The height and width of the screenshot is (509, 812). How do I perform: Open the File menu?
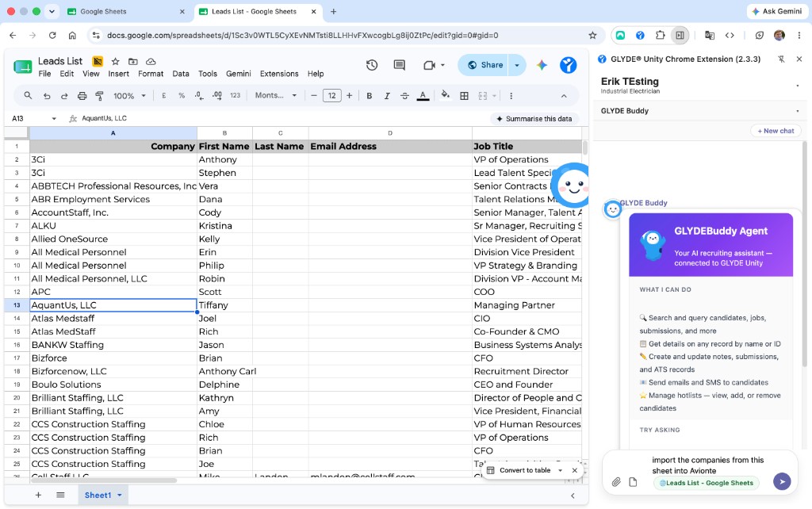point(44,74)
